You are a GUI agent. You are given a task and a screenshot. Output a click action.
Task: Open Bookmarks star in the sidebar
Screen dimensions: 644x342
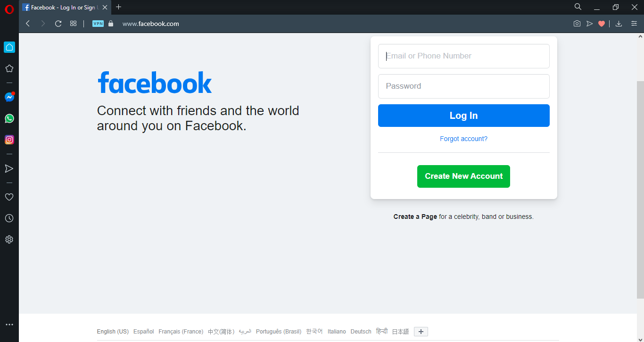[9, 68]
